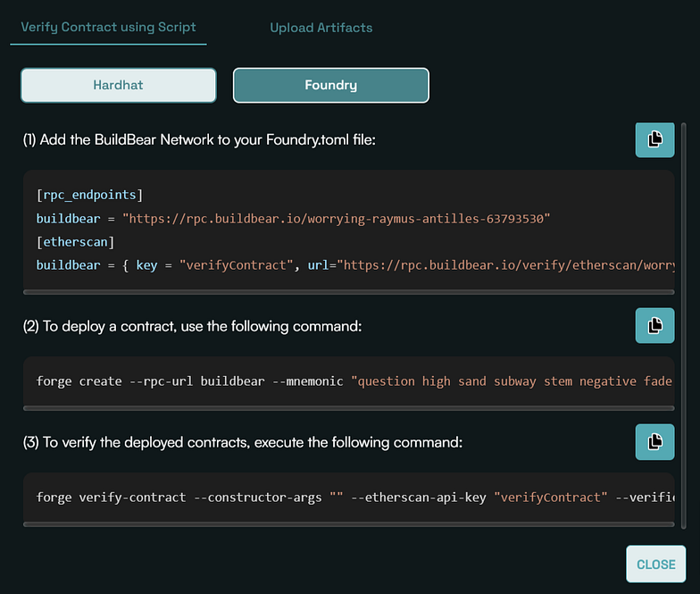Copy the forge create deploy command
Screen dimensions: 700x594
(x=654, y=325)
